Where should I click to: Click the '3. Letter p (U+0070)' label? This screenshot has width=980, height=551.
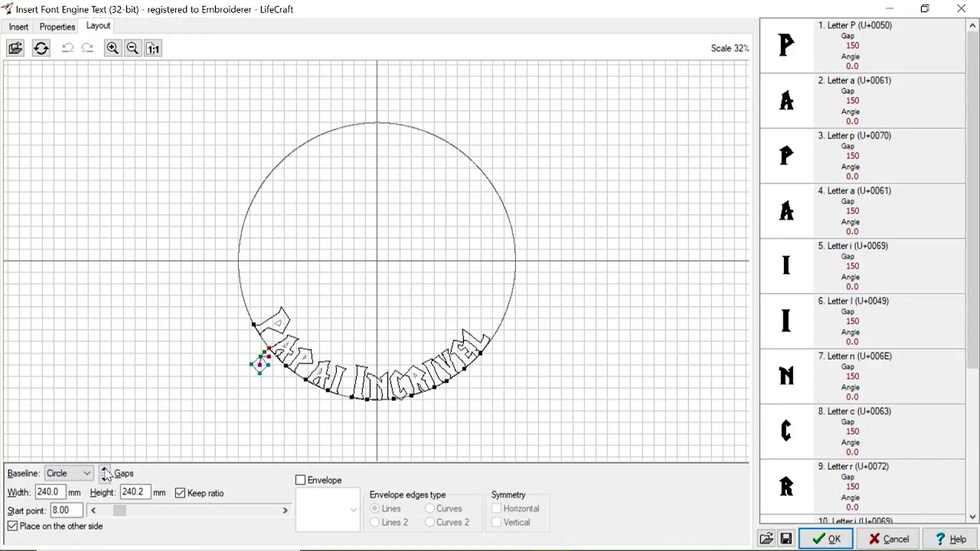point(854,135)
